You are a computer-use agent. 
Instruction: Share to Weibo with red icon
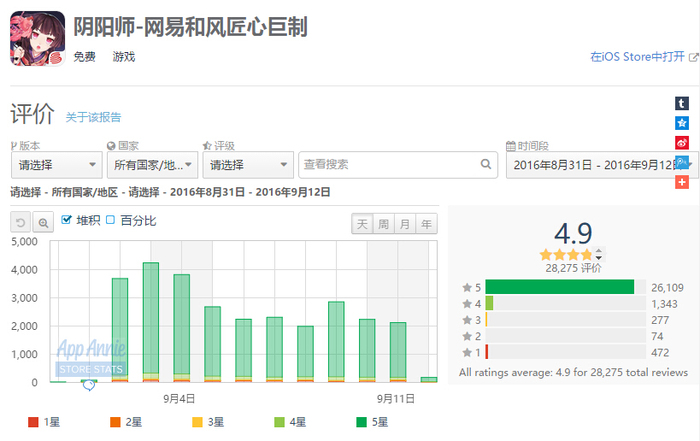click(x=681, y=143)
